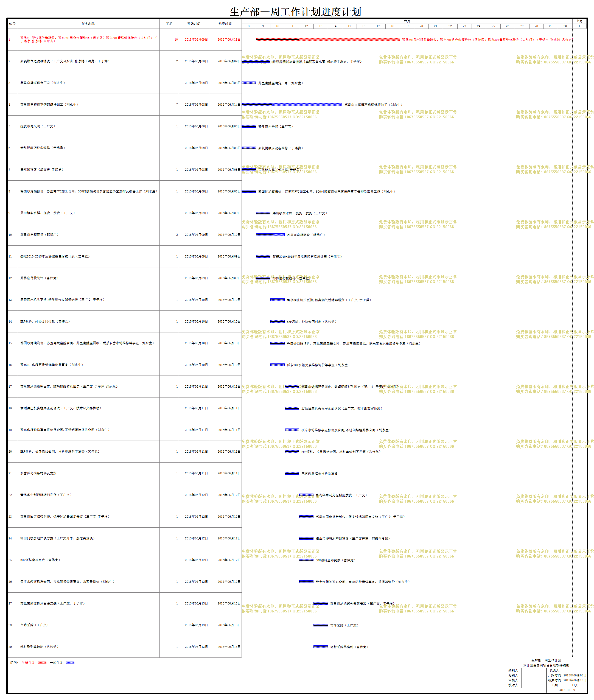Select task name 新凯悦酒店设备维修 in the table
This screenshot has height=700, width=594.
tap(43, 148)
